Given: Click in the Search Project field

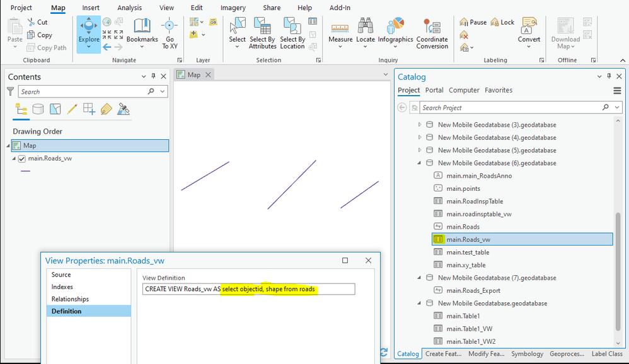Looking at the screenshot, I should click(511, 108).
